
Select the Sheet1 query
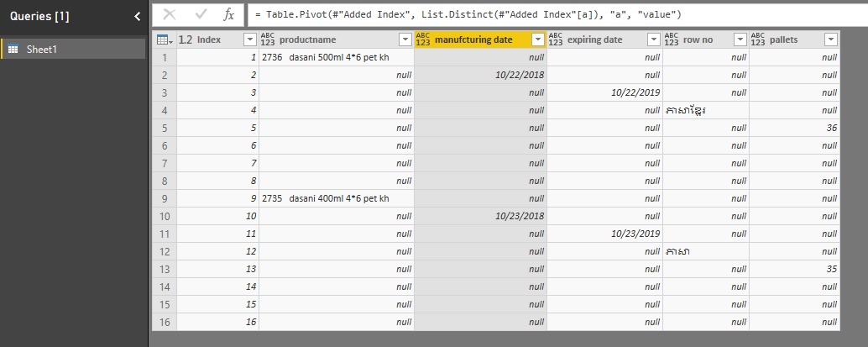pos(73,50)
